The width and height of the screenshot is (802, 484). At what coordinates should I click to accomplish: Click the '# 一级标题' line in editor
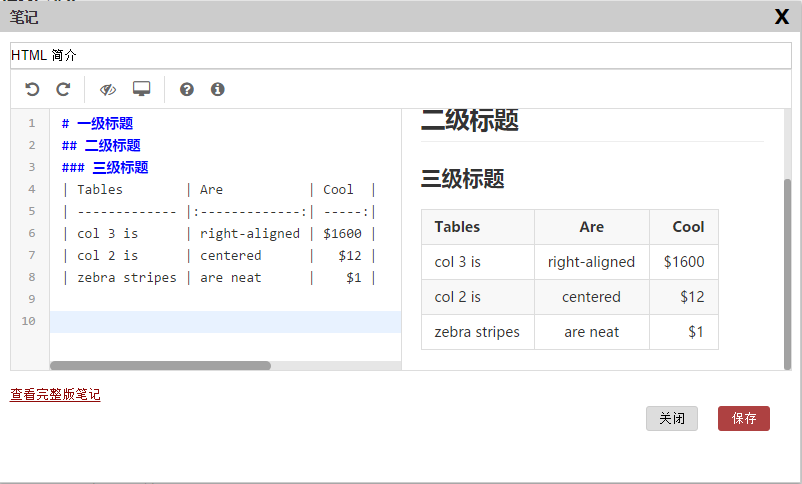(97, 124)
